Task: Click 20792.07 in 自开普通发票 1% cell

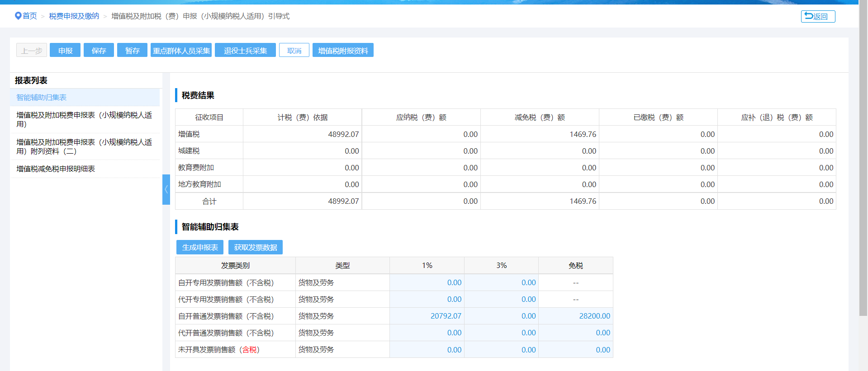Action: pos(427,316)
